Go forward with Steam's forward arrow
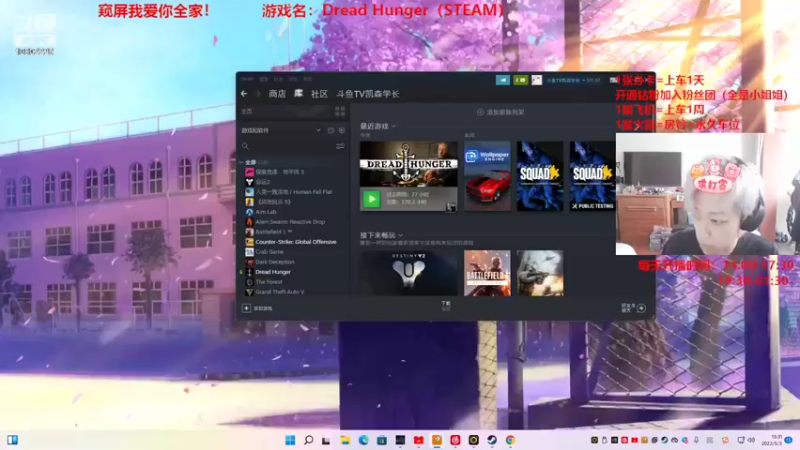 tap(257, 94)
